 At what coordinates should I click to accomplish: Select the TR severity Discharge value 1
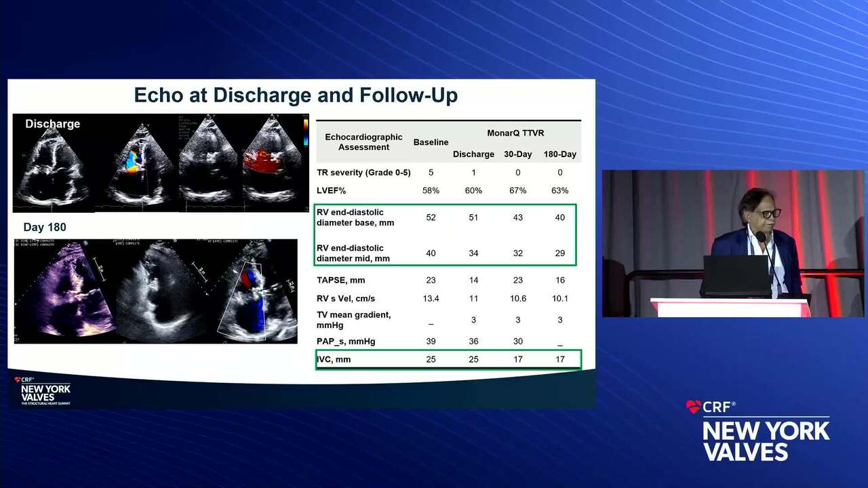click(x=473, y=173)
